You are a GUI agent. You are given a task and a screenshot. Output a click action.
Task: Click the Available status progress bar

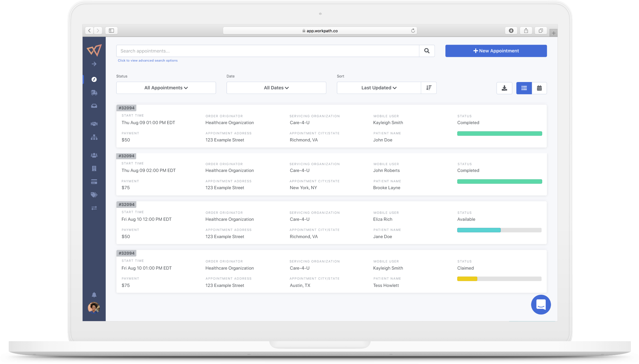(499, 230)
